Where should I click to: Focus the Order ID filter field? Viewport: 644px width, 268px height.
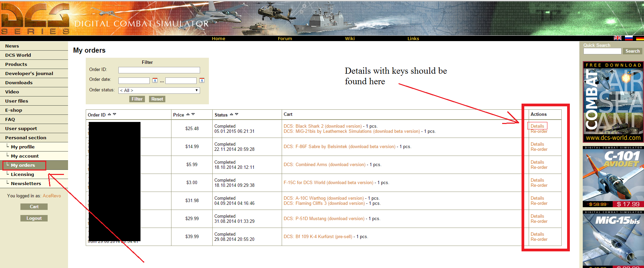click(x=159, y=70)
